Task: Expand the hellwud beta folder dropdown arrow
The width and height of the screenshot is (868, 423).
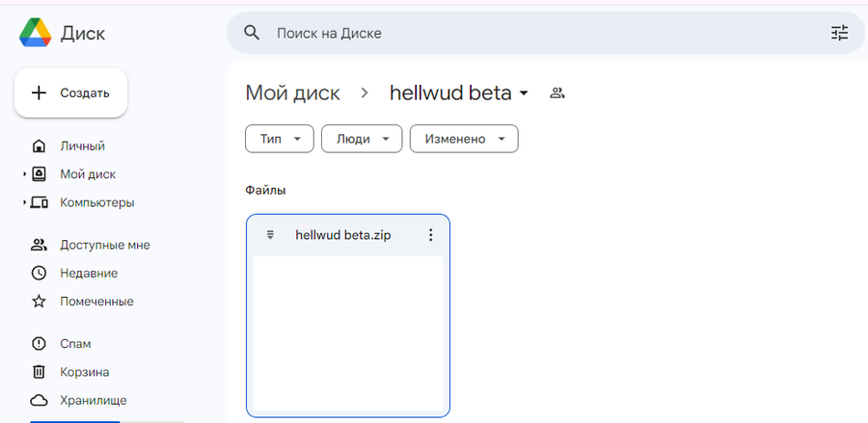Action: tap(523, 93)
